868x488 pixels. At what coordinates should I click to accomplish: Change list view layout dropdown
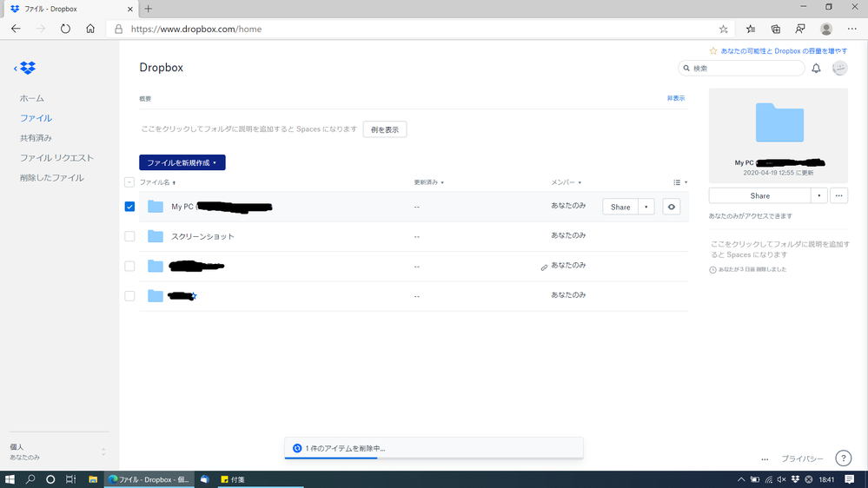point(680,182)
